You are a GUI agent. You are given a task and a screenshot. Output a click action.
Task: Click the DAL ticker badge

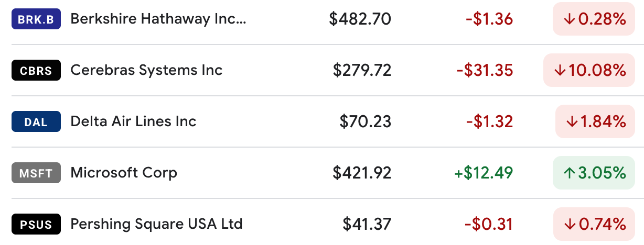pos(36,122)
